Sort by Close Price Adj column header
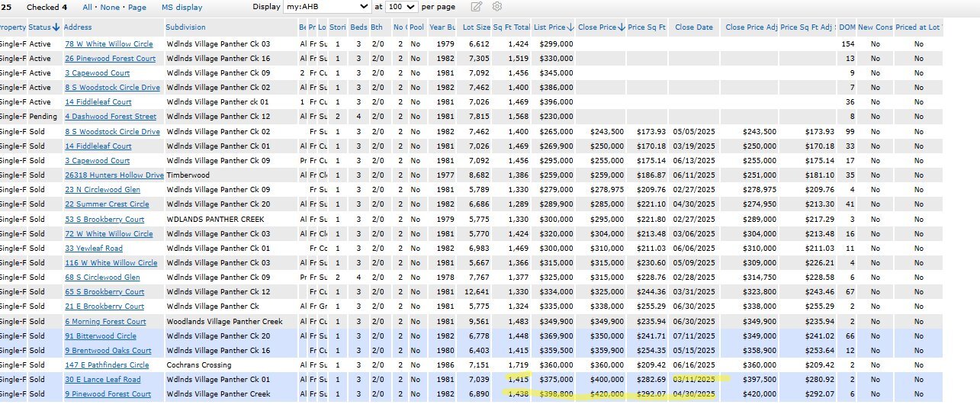 click(x=751, y=27)
